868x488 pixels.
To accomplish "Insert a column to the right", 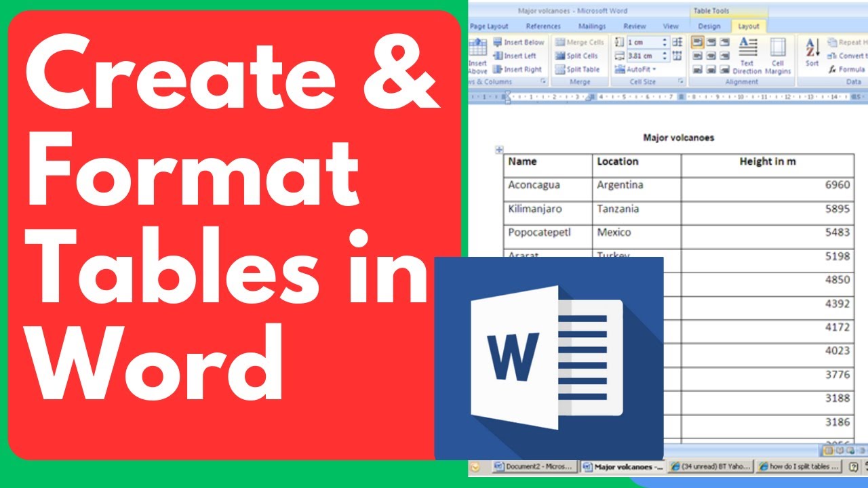I will point(517,69).
